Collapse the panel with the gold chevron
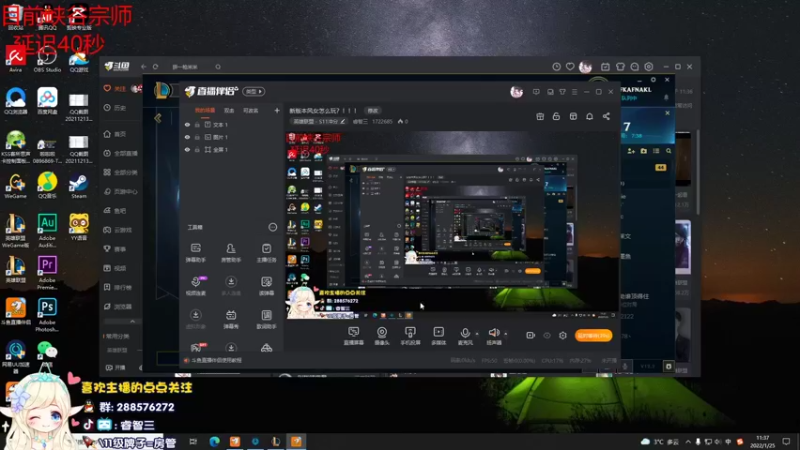Viewport: 800px width, 450px height. pos(158,118)
